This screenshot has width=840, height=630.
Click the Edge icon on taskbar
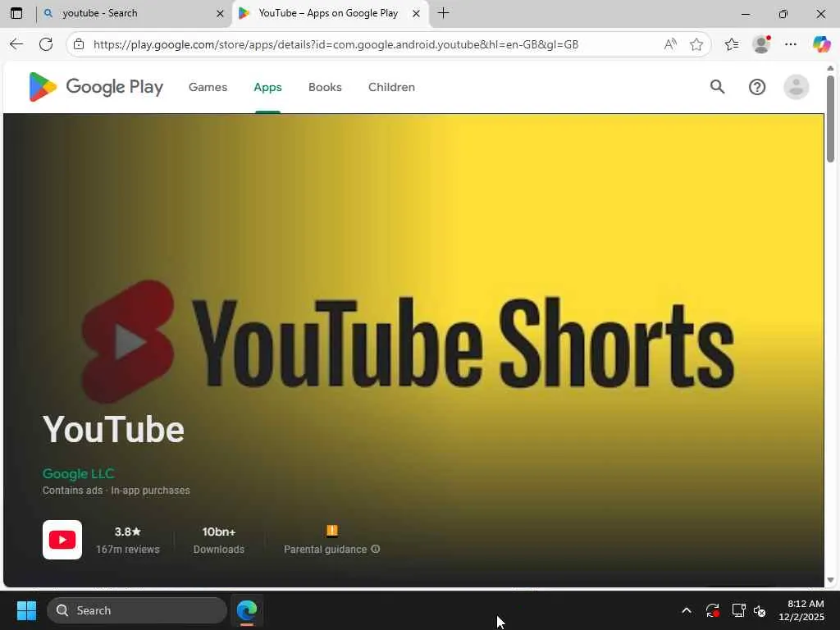click(247, 610)
